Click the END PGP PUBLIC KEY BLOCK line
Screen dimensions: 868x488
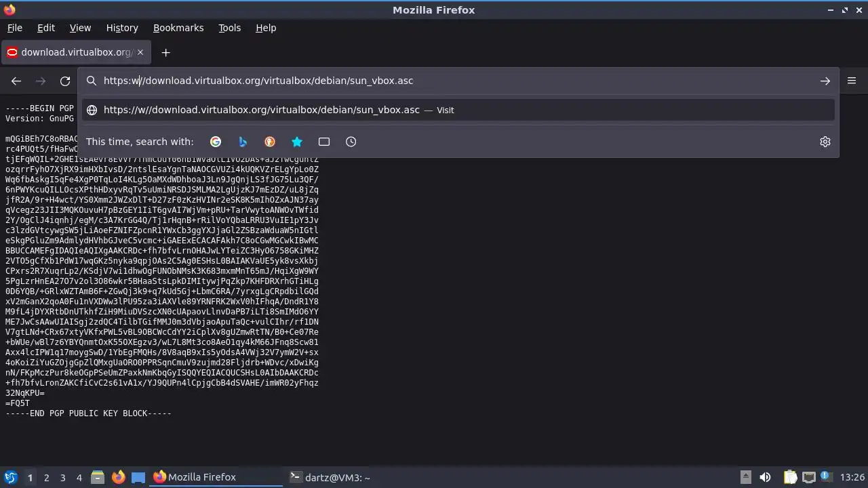tap(88, 413)
